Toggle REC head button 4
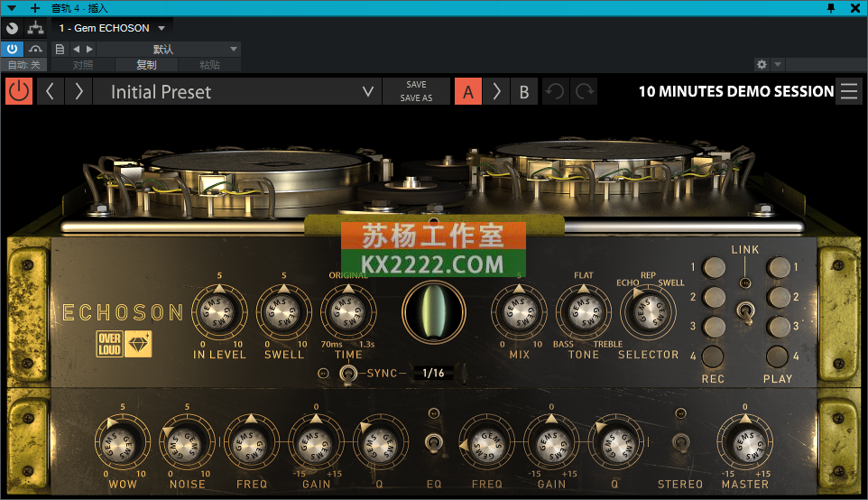The height and width of the screenshot is (500, 868). click(x=713, y=356)
